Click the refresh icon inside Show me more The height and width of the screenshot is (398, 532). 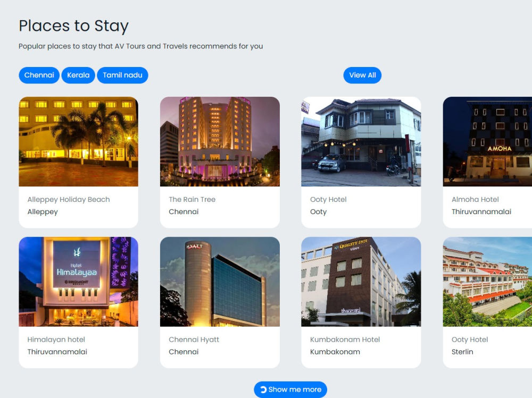point(263,389)
